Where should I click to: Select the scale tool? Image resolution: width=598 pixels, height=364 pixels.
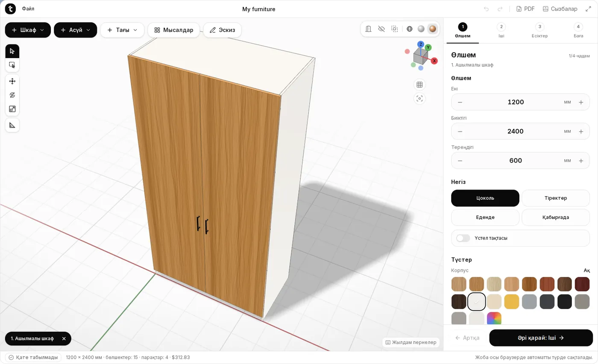click(x=12, y=109)
